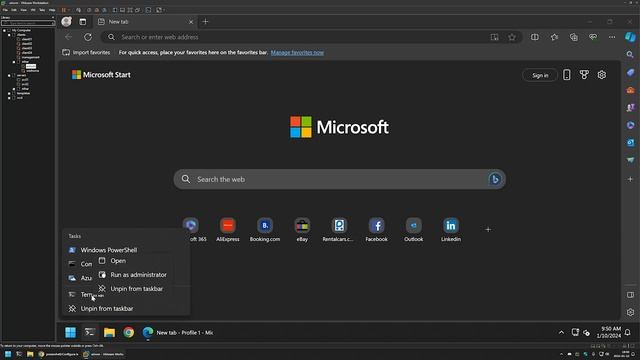
Task: Open the split screen icon in Edge toolbar
Action: click(x=535, y=37)
